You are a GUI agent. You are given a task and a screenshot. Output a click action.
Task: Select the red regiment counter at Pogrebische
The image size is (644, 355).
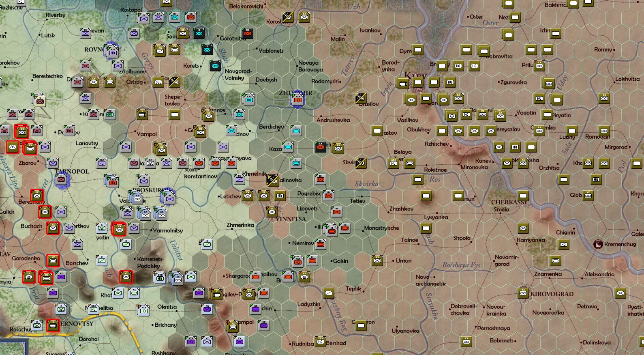[329, 196]
